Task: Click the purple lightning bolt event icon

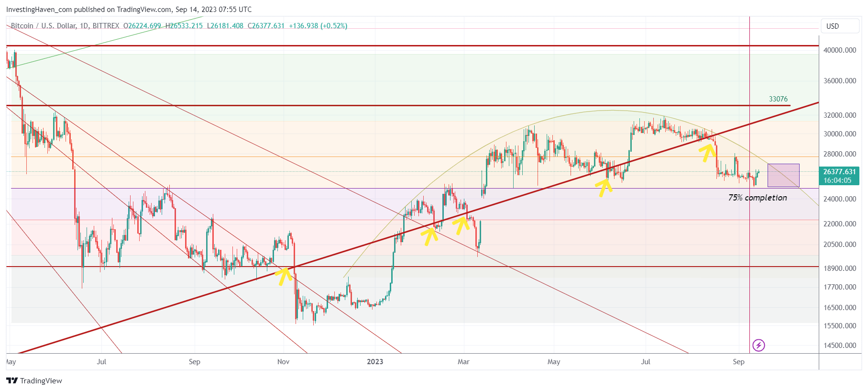Action: tap(758, 345)
